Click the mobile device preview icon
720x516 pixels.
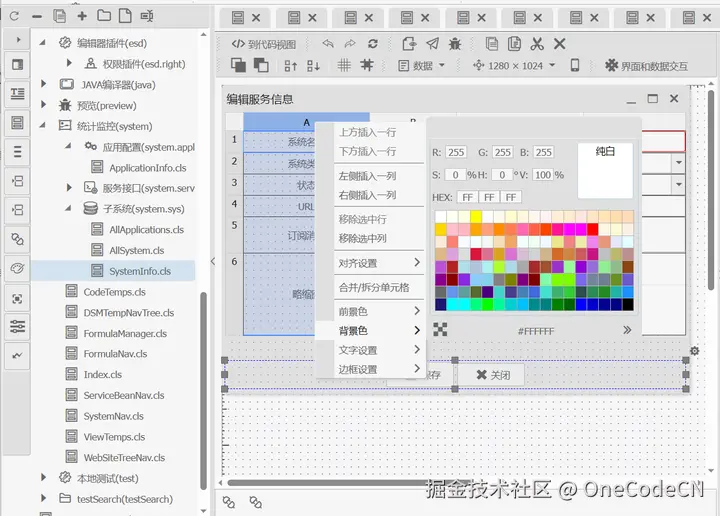coord(575,65)
